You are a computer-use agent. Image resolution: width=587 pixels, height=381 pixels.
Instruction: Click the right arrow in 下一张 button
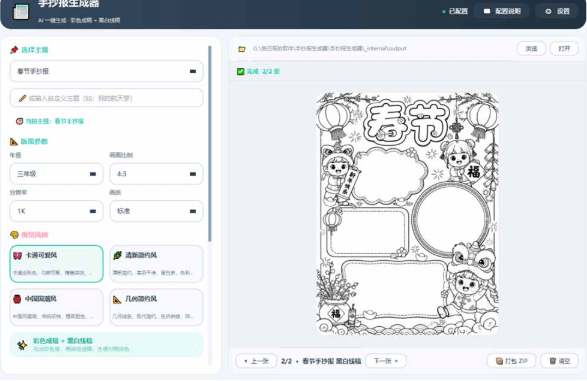(396, 361)
